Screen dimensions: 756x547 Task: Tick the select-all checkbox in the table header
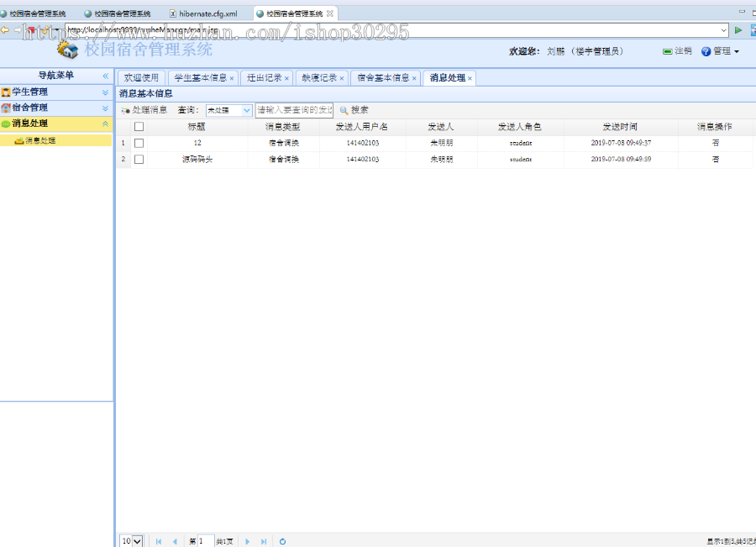[x=139, y=127]
